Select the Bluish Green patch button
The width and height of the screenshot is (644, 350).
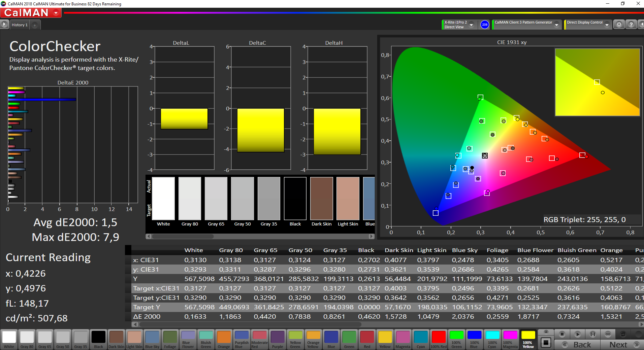pyautogui.click(x=206, y=339)
